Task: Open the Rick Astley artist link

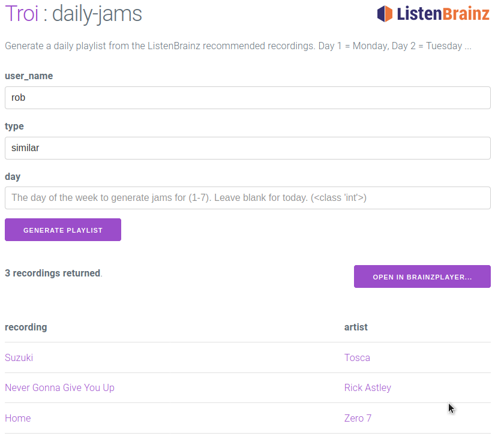Action: (x=368, y=387)
